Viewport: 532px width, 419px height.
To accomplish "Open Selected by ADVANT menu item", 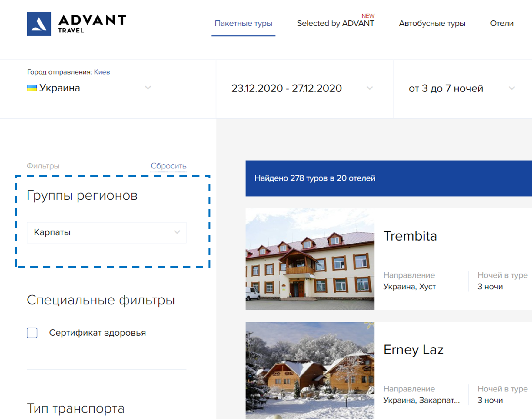I will click(335, 23).
